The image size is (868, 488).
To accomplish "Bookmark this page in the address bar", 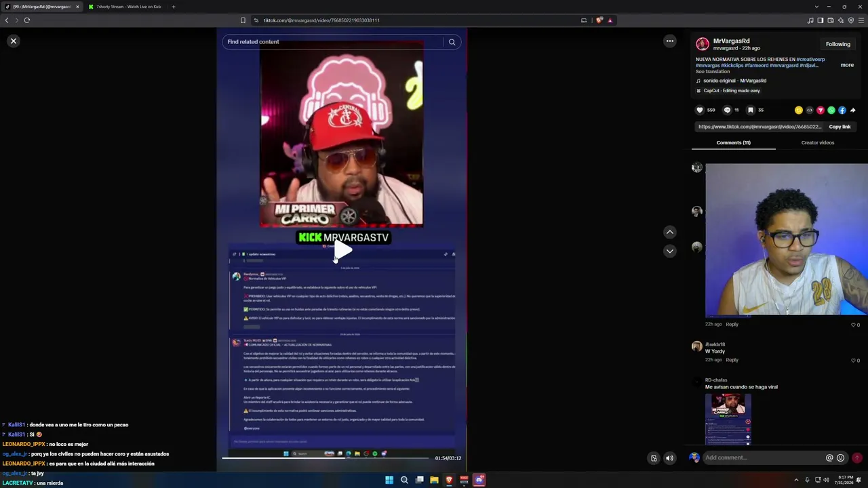I will (243, 20).
